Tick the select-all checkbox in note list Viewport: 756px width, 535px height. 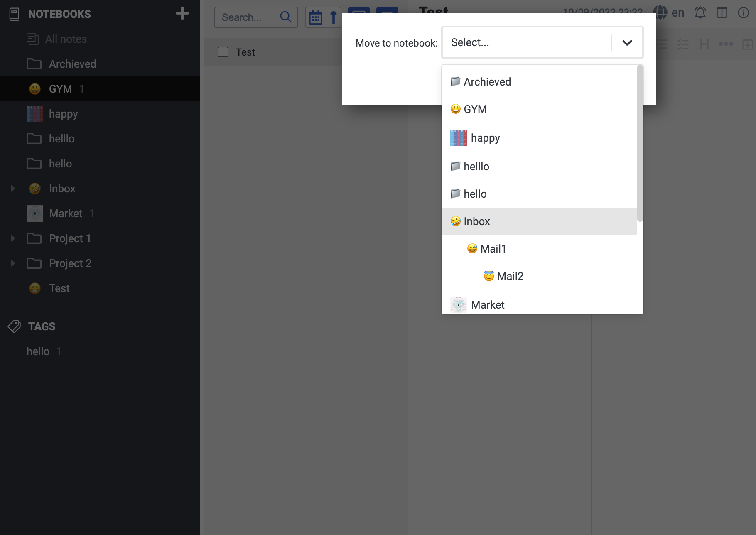tap(223, 52)
